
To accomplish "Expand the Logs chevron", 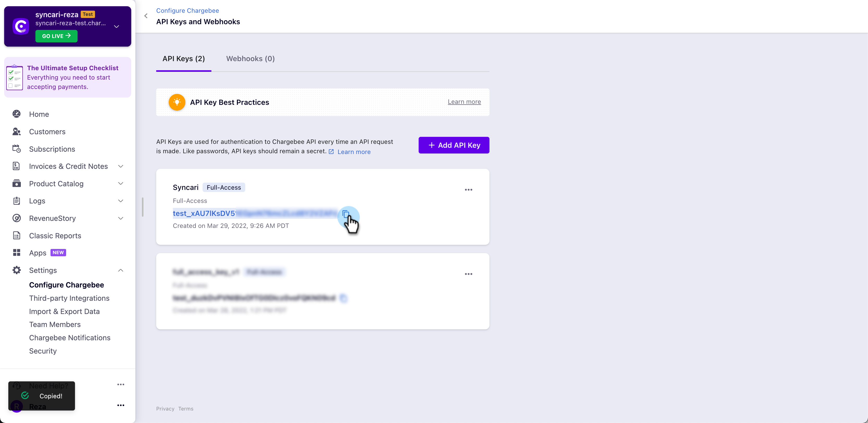I will pyautogui.click(x=121, y=201).
